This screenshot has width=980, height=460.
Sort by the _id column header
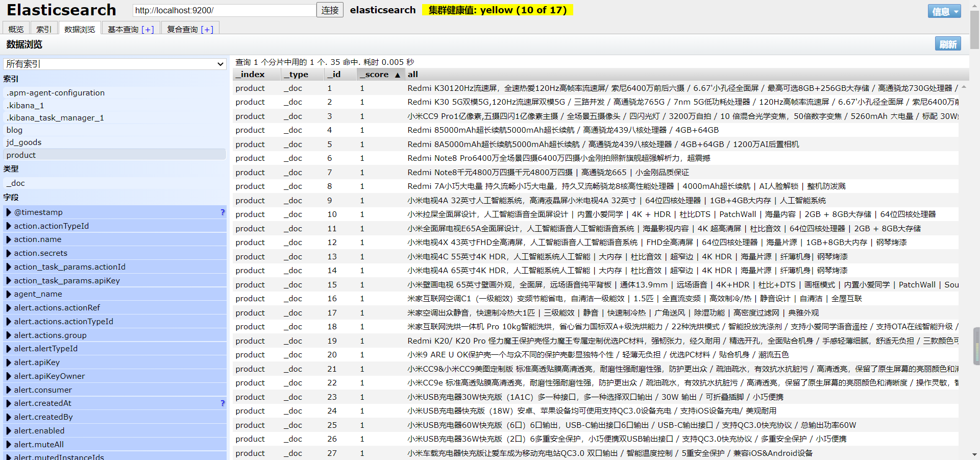point(340,75)
